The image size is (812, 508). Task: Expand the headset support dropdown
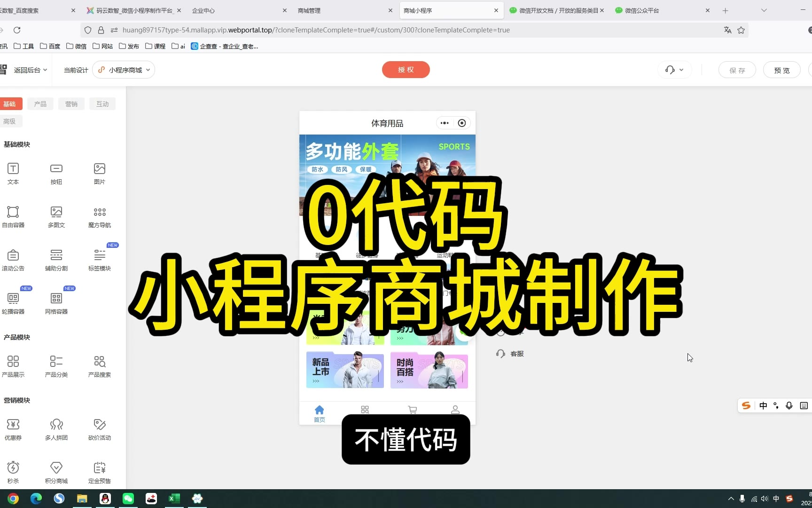pyautogui.click(x=674, y=70)
